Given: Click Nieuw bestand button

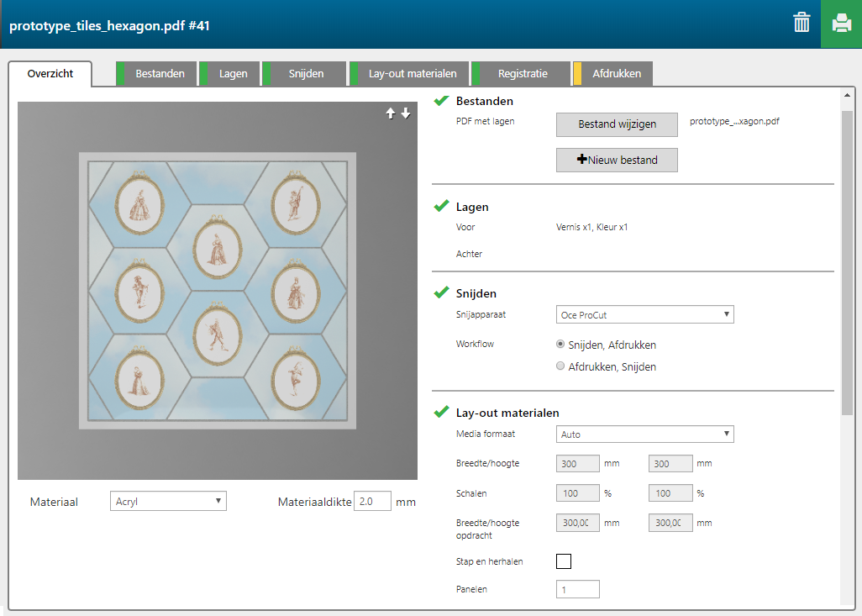Looking at the screenshot, I should 617,160.
